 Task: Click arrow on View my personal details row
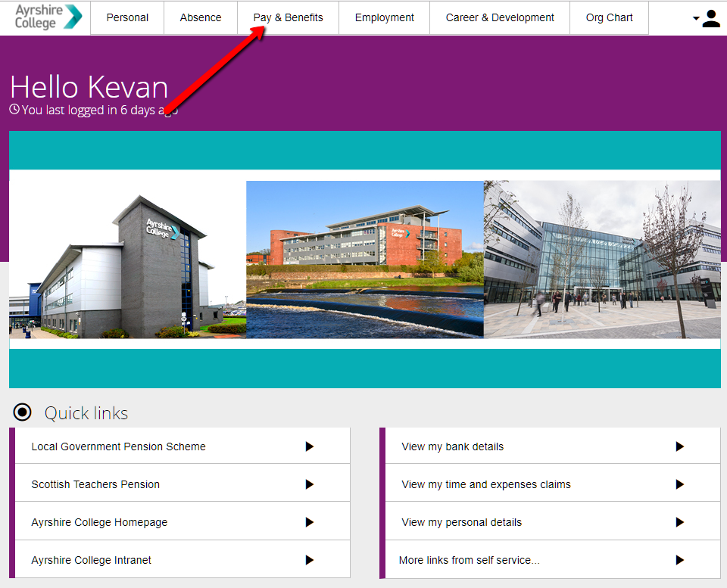680,522
